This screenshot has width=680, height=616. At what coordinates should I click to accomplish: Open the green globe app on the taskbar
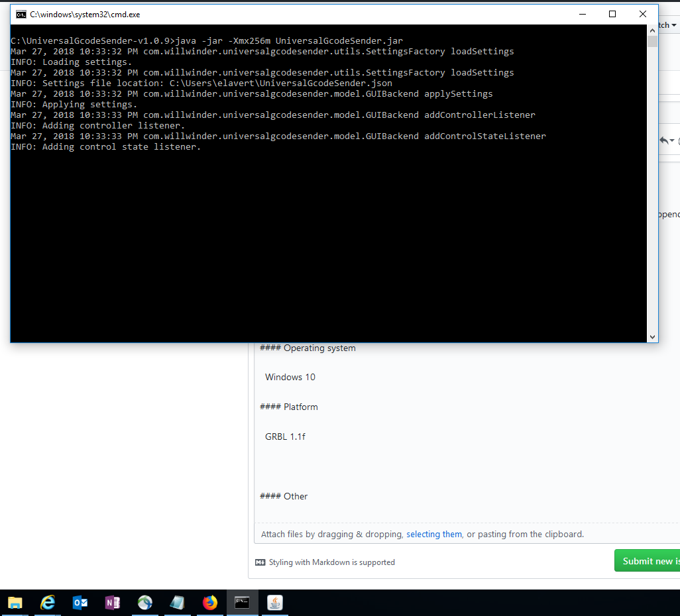point(145,603)
